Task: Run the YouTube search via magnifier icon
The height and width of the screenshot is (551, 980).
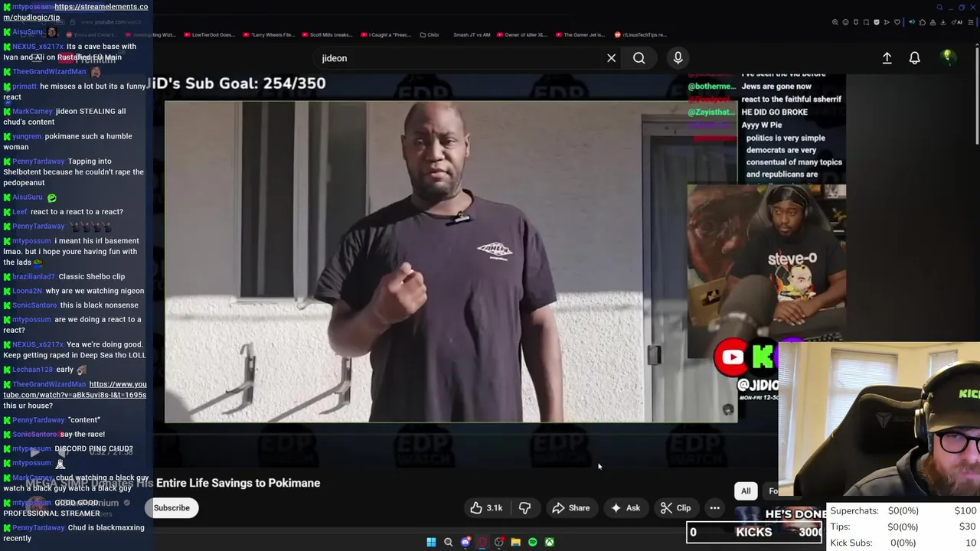Action: point(639,58)
